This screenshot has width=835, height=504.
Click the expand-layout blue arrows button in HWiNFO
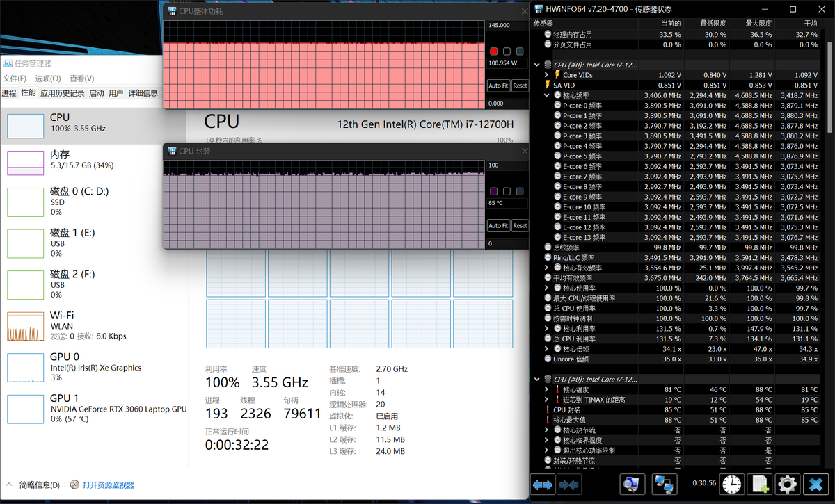click(543, 485)
